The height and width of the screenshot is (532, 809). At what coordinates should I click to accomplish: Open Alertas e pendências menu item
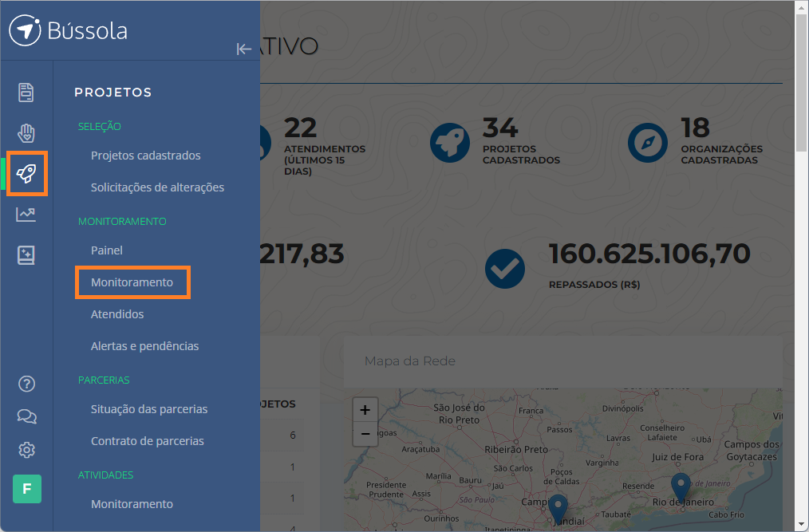[144, 346]
